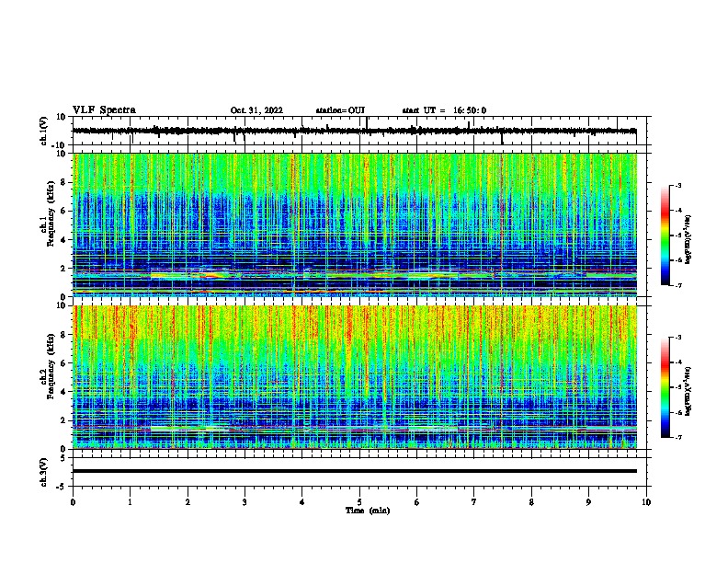Click the "Time (min)" axis title
The height and width of the screenshot is (563, 728).
click(x=368, y=511)
